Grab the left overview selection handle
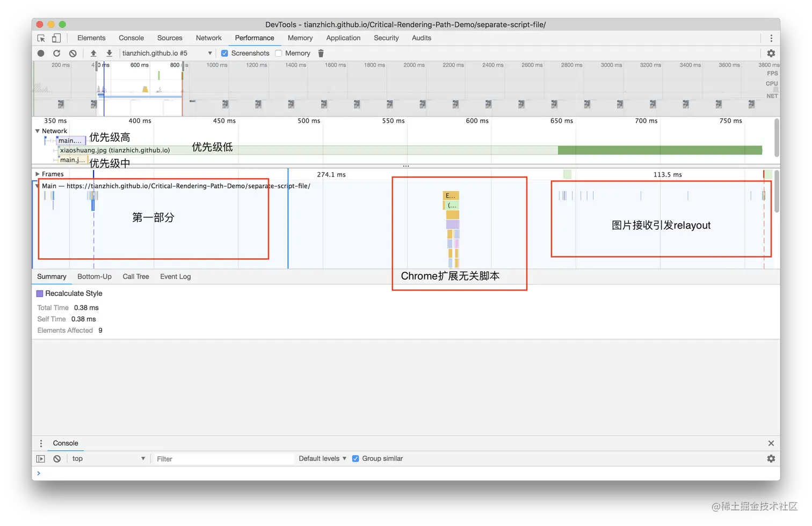Viewport: 812px width, 526px height. coord(97,65)
